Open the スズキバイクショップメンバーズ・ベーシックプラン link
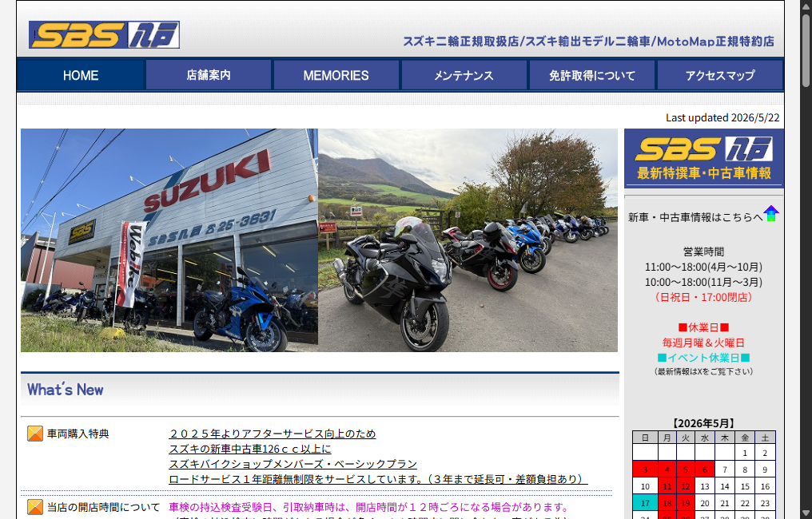 click(293, 464)
